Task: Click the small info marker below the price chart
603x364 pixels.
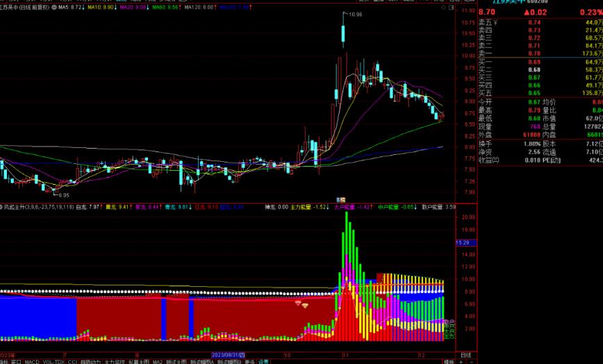Action: point(341,200)
